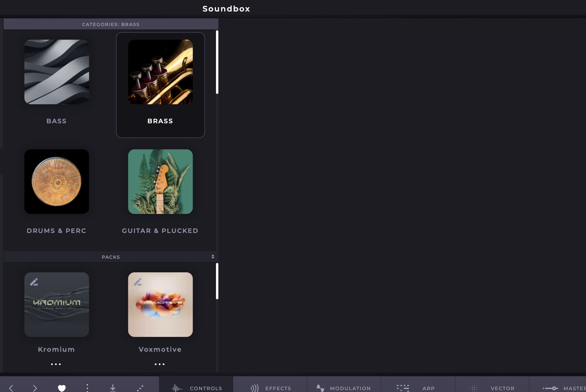Viewport: 586px width, 392px height.
Task: Toggle the favorite heart icon
Action: (x=62, y=388)
